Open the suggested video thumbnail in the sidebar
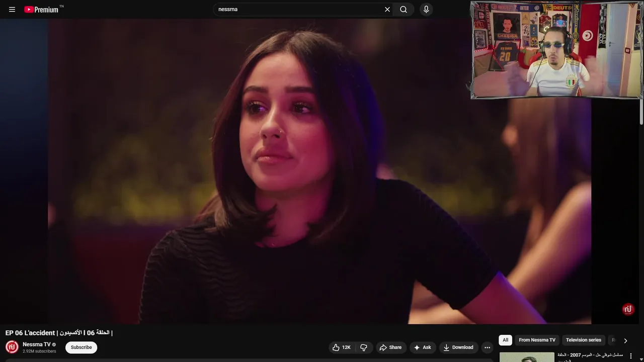The height and width of the screenshot is (362, 644). tap(527, 357)
